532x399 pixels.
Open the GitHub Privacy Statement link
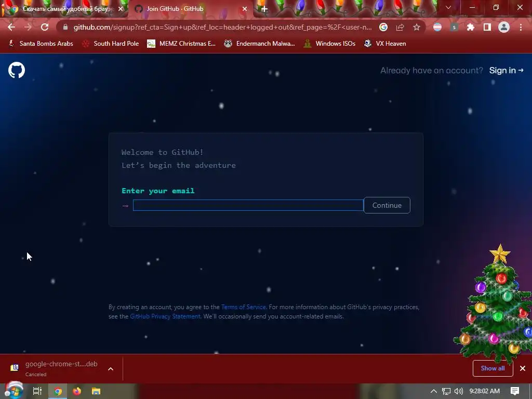click(165, 316)
